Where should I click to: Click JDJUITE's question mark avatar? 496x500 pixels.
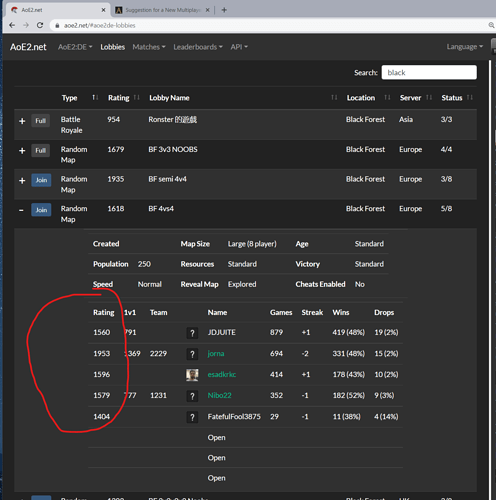[192, 333]
